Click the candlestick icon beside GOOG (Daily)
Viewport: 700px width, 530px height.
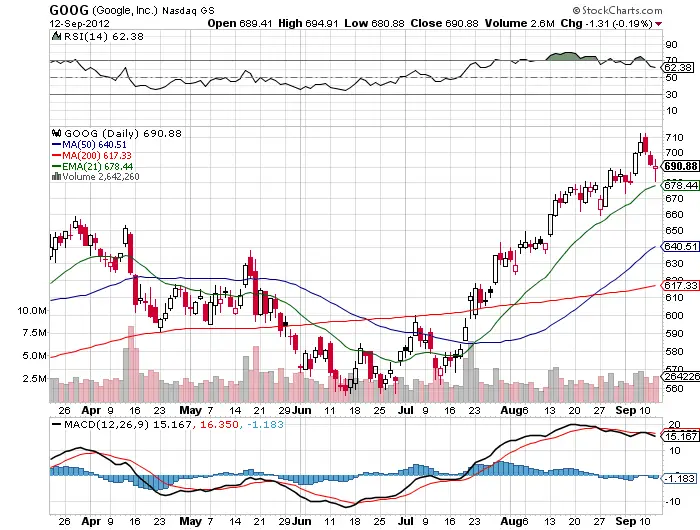(x=56, y=133)
